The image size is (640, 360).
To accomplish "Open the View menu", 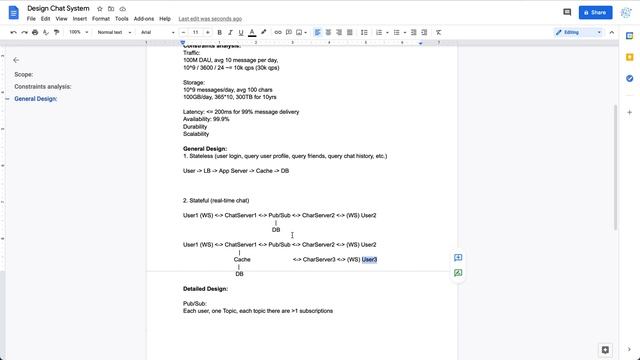I will 61,19.
